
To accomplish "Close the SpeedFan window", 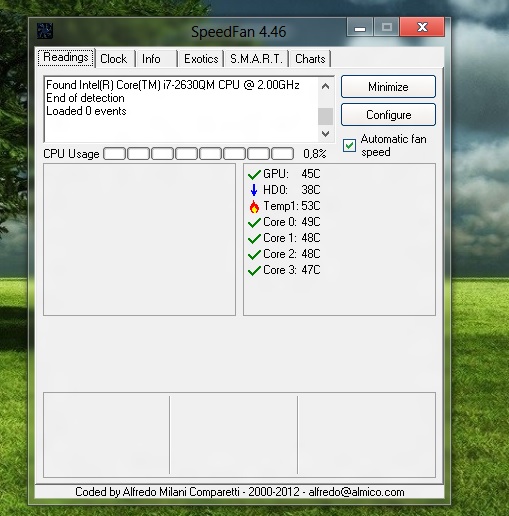I will [x=422, y=27].
